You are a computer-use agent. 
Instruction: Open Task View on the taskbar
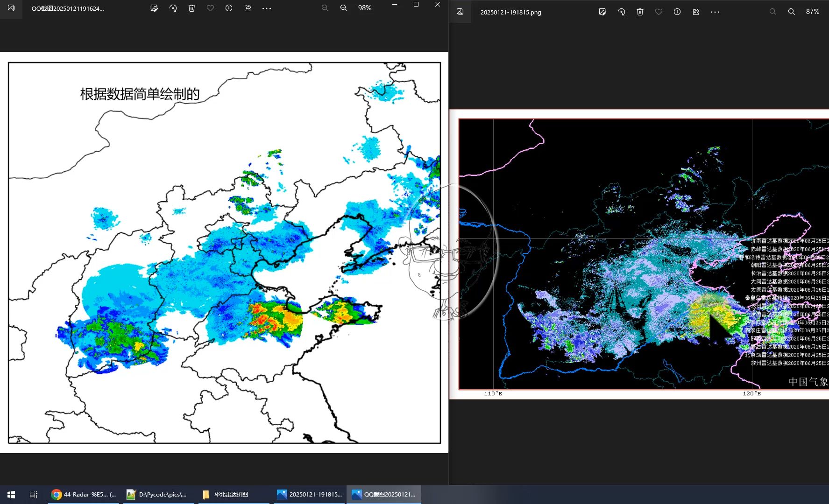(x=34, y=495)
